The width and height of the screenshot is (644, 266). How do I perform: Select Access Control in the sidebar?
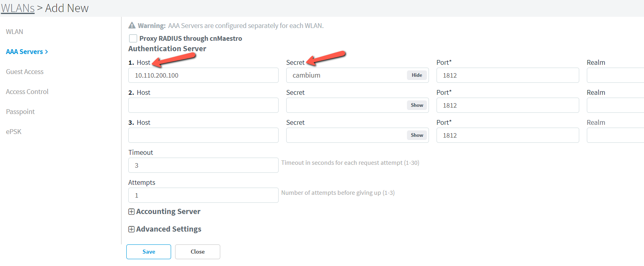tap(27, 91)
